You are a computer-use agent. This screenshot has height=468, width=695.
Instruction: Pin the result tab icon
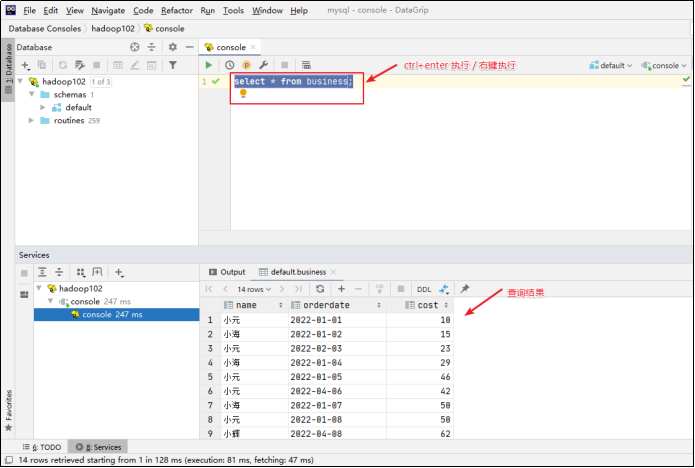(x=464, y=289)
